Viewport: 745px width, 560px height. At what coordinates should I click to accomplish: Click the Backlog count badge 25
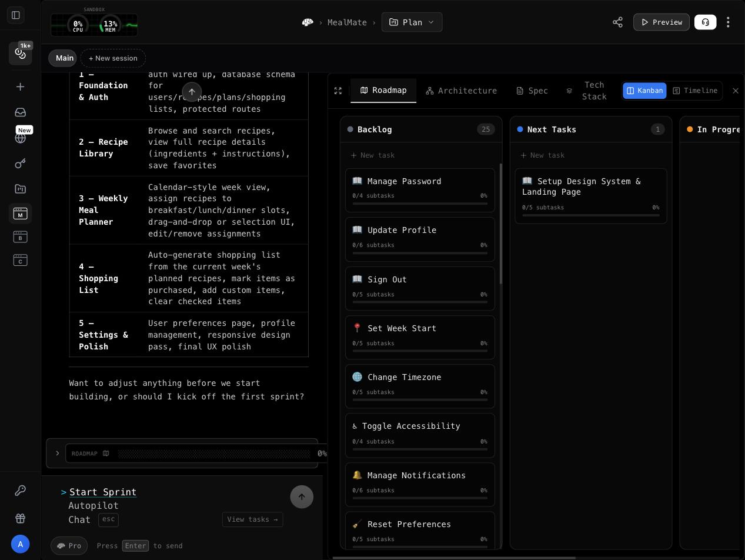[486, 129]
